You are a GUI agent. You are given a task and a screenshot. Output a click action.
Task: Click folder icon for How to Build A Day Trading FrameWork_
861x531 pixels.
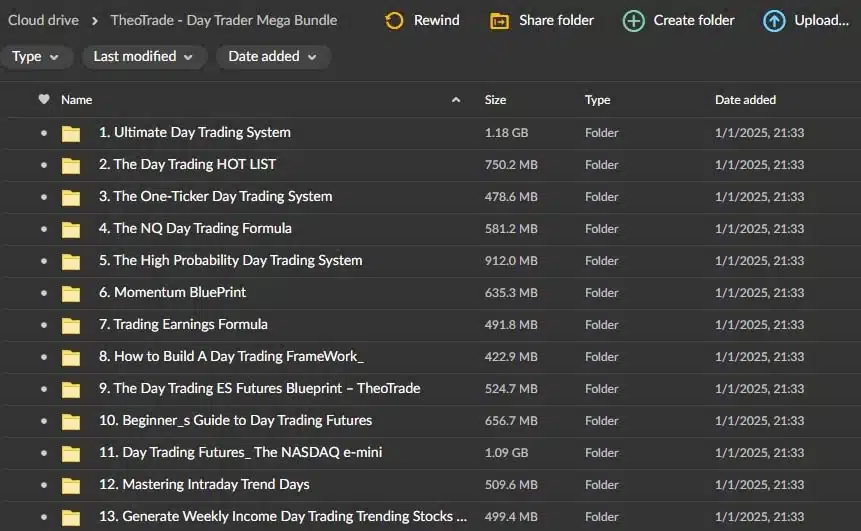tap(71, 357)
